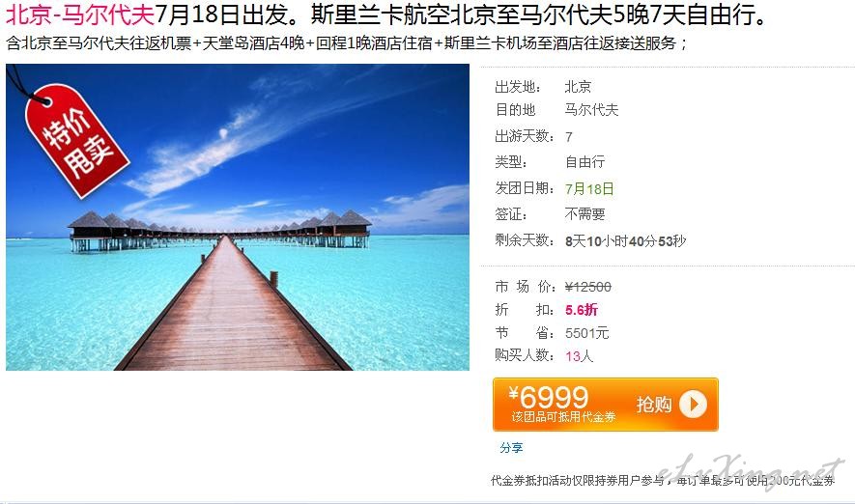This screenshot has height=504, width=855.
Task: Click the round play arrow icon on the buy button
Action: click(693, 405)
